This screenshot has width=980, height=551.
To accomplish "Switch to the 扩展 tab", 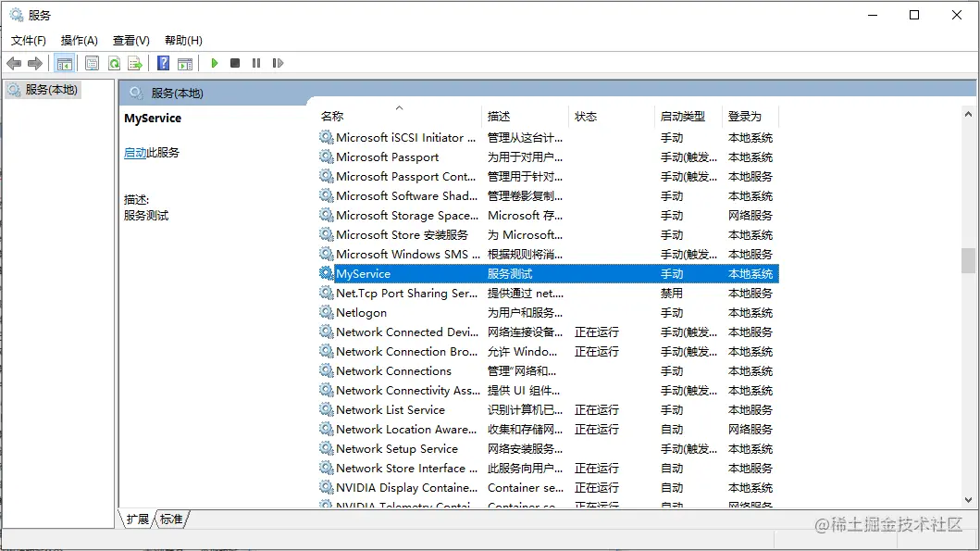I will coord(138,520).
